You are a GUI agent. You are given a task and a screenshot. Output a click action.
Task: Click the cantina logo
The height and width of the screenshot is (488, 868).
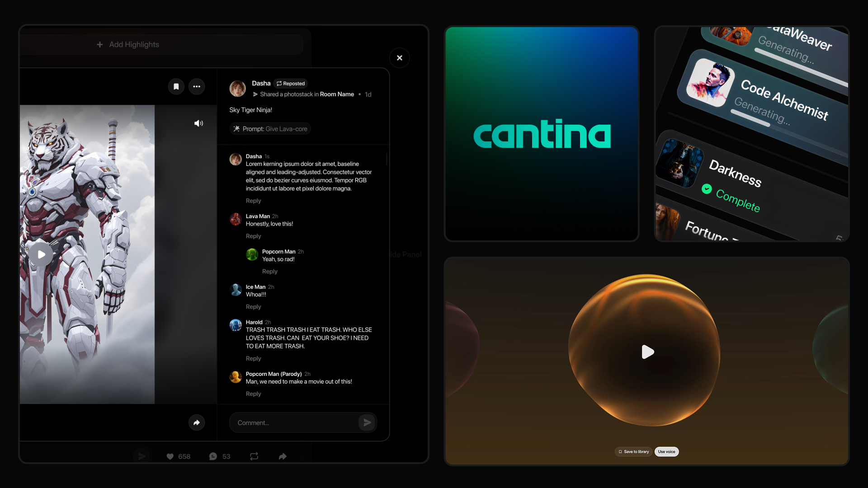click(542, 134)
